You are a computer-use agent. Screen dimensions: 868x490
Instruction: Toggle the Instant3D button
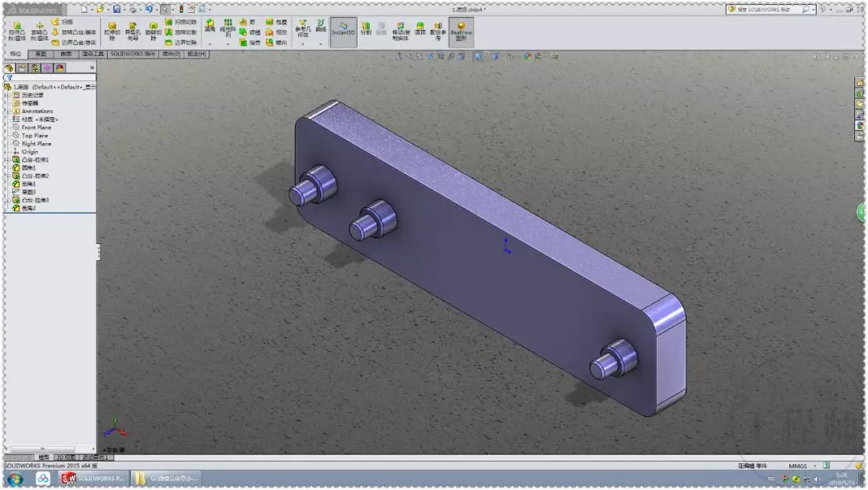coord(343,32)
